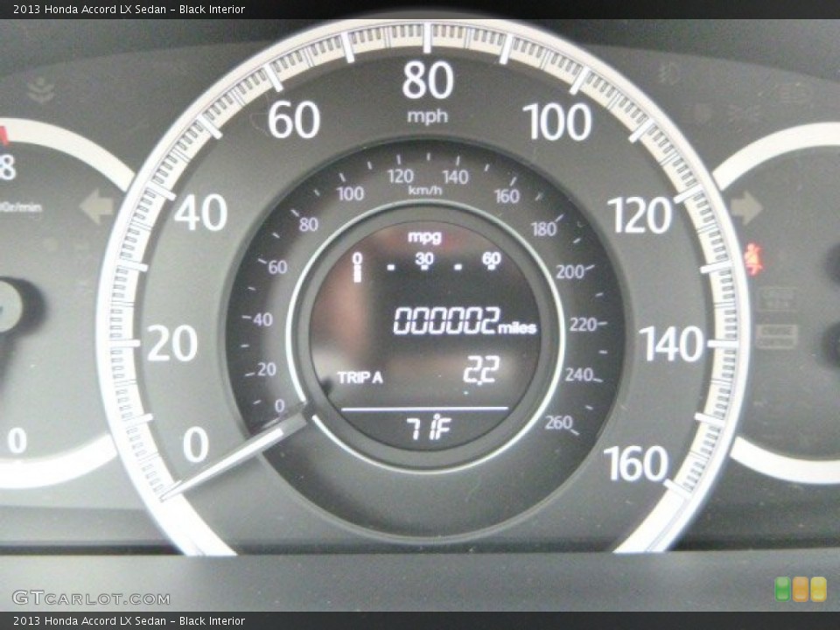The height and width of the screenshot is (630, 840).
Task: Click the 160 on the mph scale
Action: tap(636, 464)
